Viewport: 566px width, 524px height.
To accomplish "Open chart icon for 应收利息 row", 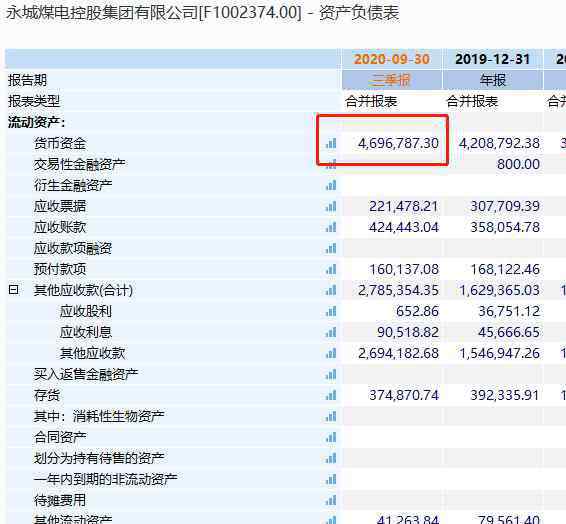I will pos(331,332).
